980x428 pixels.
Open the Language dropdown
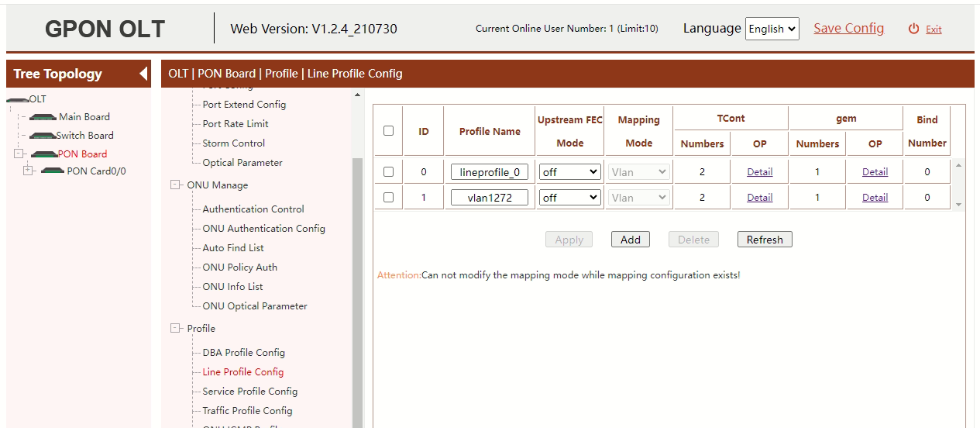point(772,29)
